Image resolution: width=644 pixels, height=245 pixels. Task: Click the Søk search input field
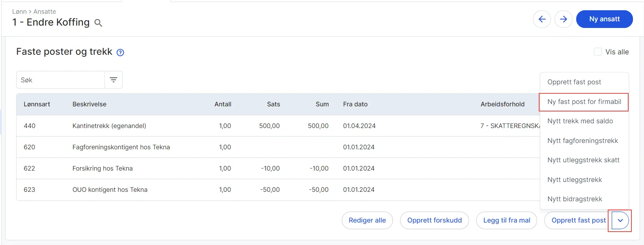pyautogui.click(x=60, y=80)
